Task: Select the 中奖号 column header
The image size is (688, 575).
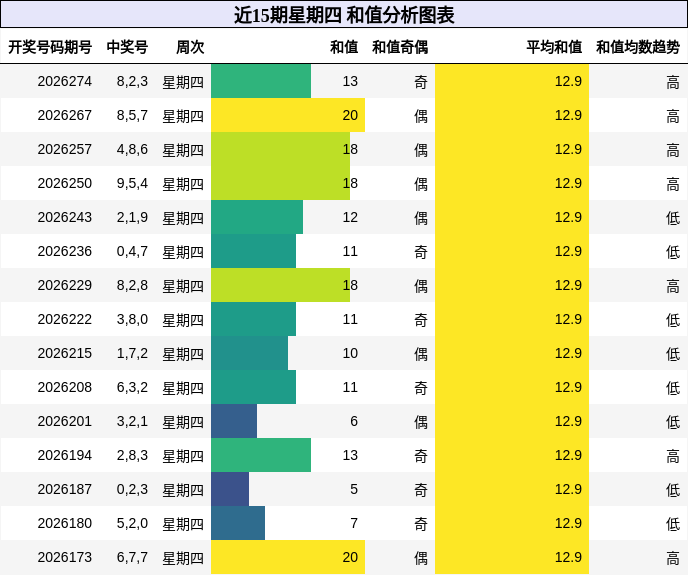Action: coord(127,47)
